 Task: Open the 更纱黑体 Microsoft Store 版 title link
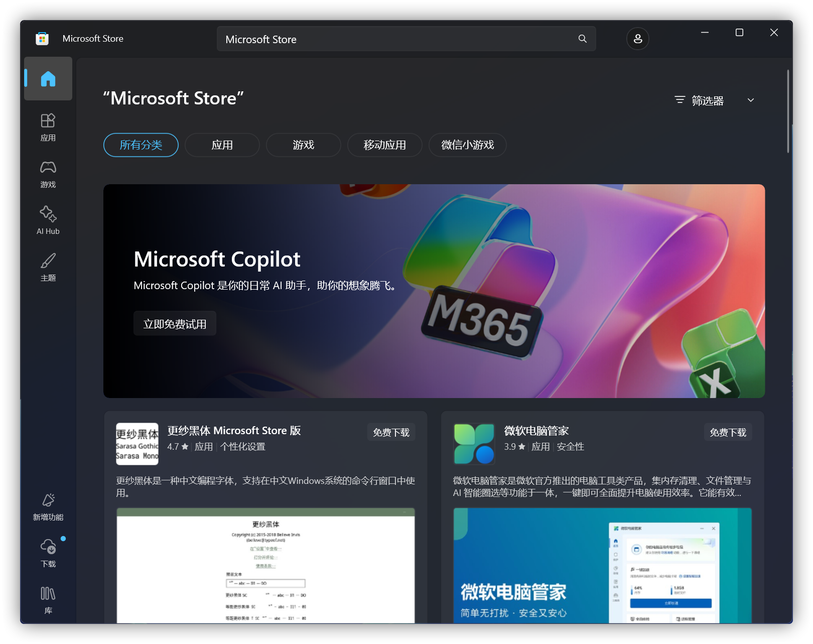click(x=234, y=431)
